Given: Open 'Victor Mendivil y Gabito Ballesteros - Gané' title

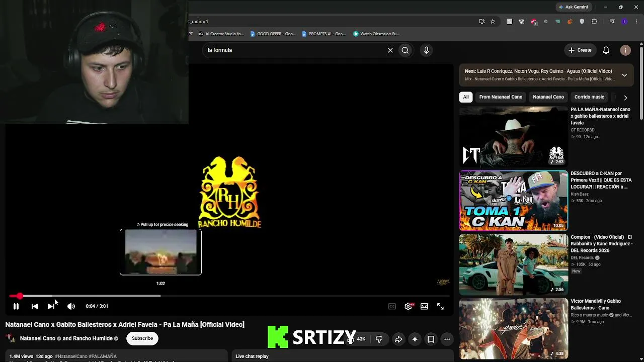Looking at the screenshot, I should [x=596, y=304].
